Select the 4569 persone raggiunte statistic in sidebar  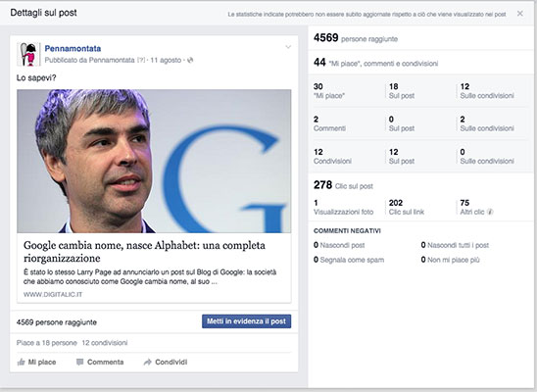[x=356, y=37]
